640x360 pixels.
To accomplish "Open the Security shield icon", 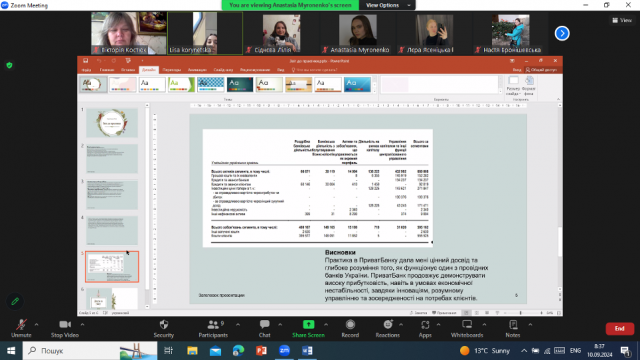I will click(164, 325).
